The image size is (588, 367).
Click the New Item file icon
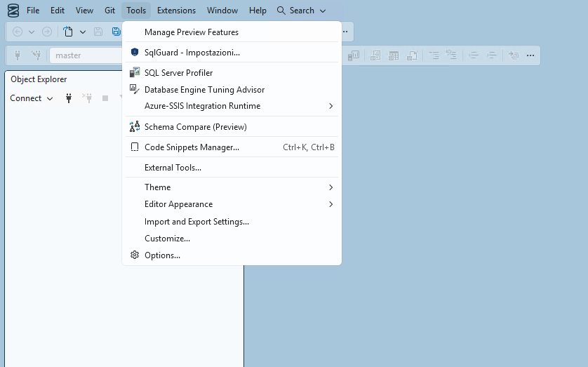tap(68, 32)
